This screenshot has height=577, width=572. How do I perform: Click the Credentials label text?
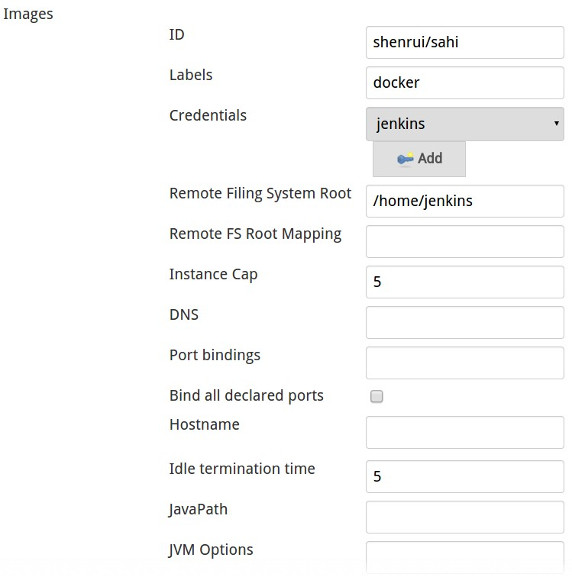tap(208, 116)
